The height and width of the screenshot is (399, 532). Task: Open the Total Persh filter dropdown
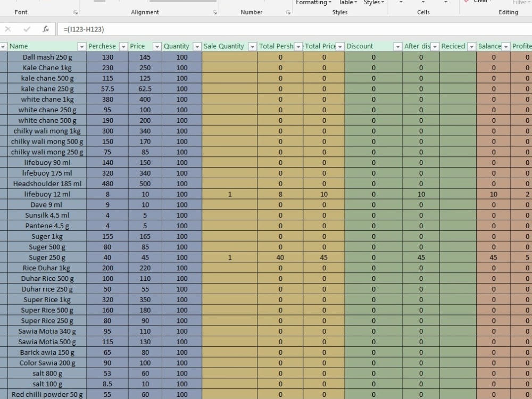(298, 46)
